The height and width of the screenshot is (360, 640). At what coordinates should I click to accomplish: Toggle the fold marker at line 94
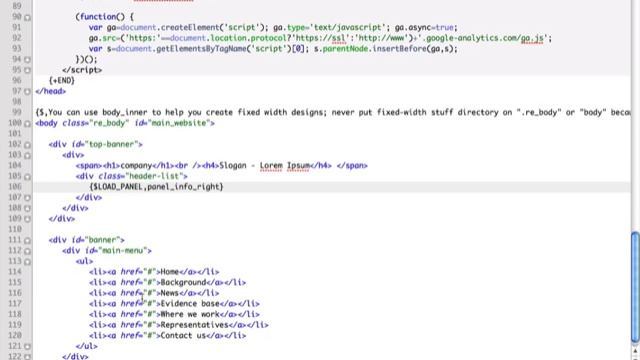pyautogui.click(x=27, y=60)
